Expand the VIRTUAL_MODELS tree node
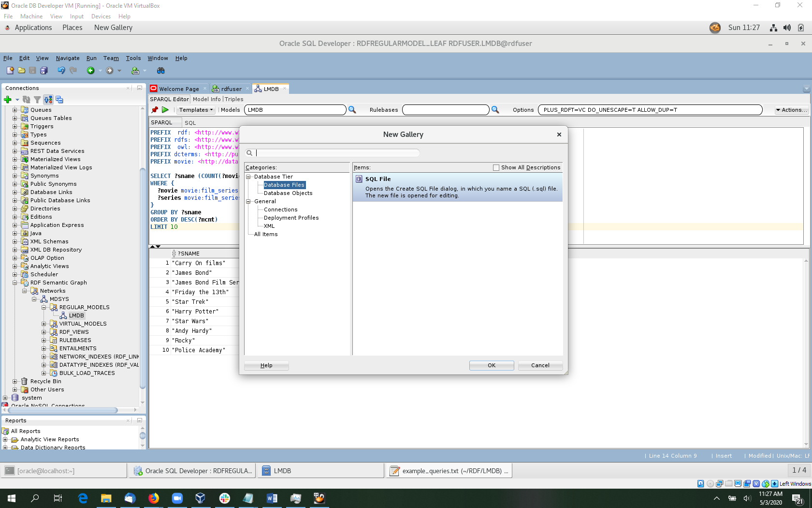Image resolution: width=812 pixels, height=508 pixels. 44,324
